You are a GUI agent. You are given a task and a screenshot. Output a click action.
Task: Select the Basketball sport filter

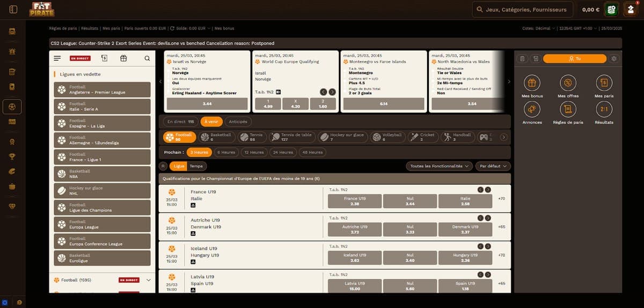coord(216,137)
